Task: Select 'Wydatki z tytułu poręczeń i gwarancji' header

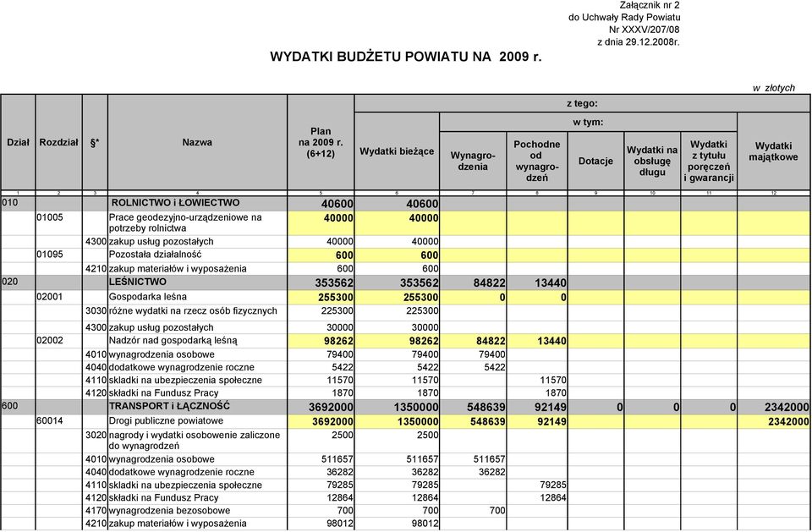Action: [709, 161]
